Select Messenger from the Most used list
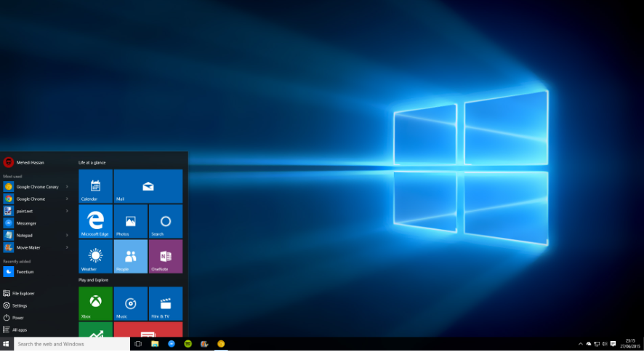The image size is (644, 352). [x=25, y=223]
